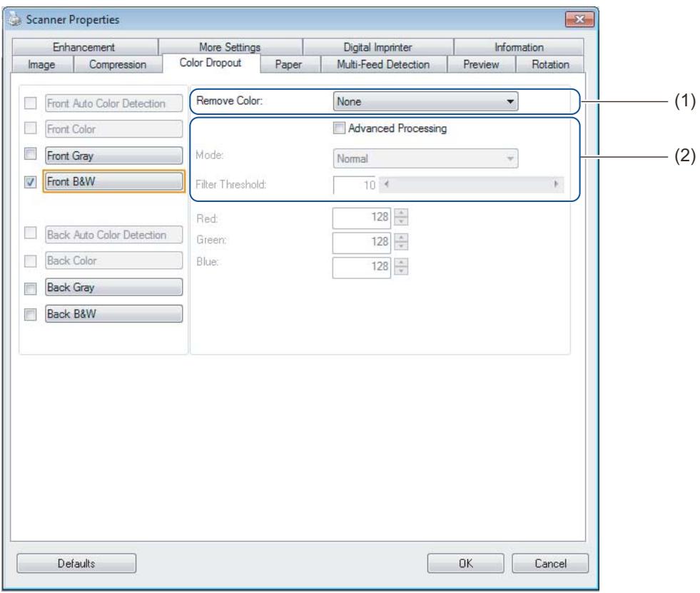Select the Back B&W button
Screen dimensions: 700x593
114,313
